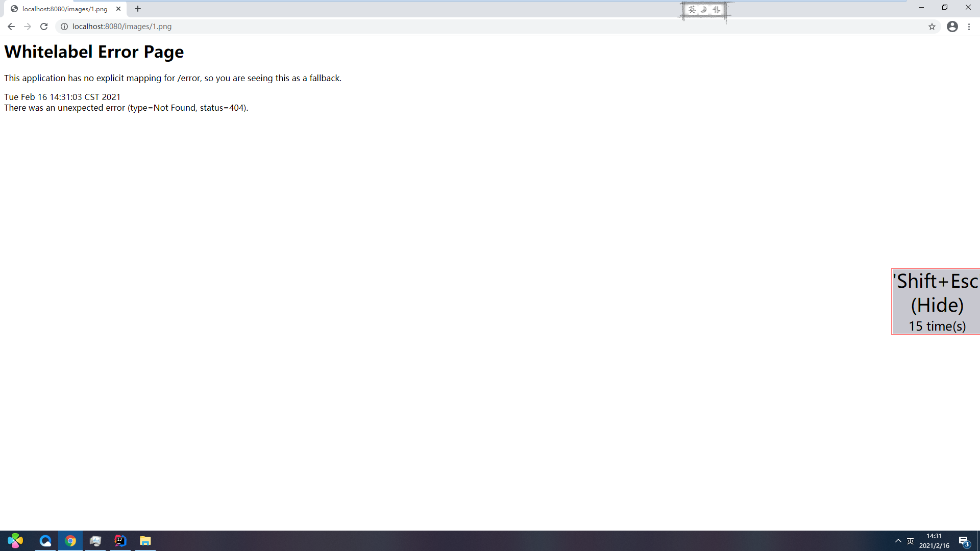Image resolution: width=980 pixels, height=551 pixels.
Task: Click the floating IME language toolbar
Action: (704, 10)
